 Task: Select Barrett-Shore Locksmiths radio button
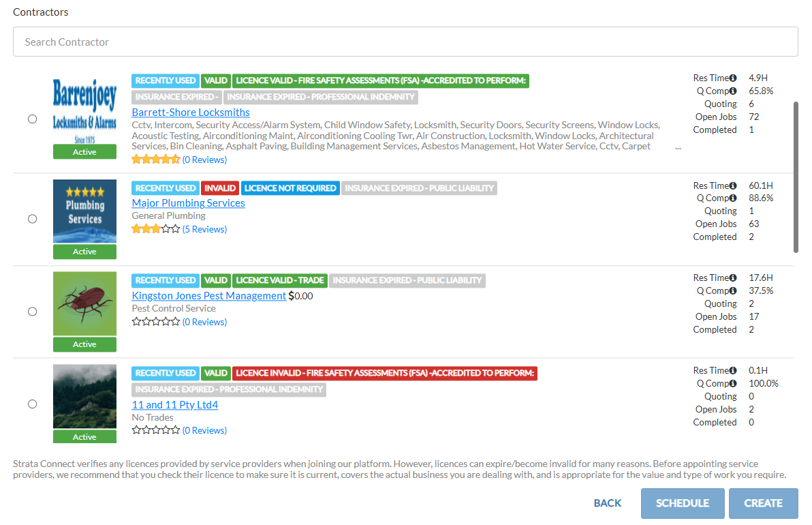(33, 119)
